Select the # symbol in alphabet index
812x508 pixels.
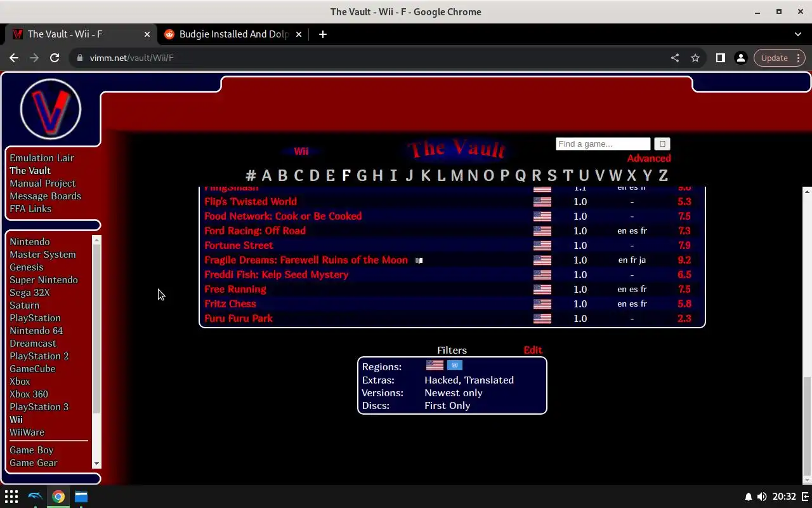[251, 175]
